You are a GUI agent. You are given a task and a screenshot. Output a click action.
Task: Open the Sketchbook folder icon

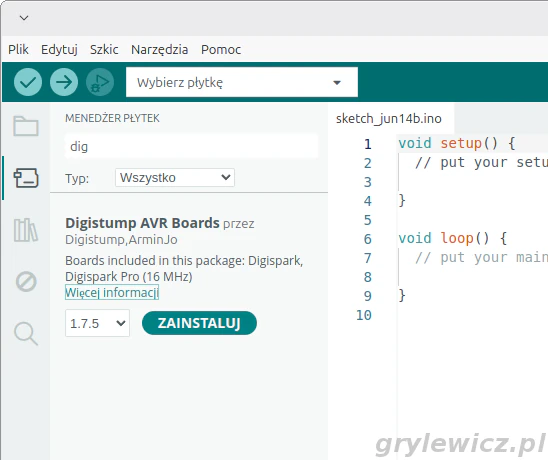click(26, 126)
